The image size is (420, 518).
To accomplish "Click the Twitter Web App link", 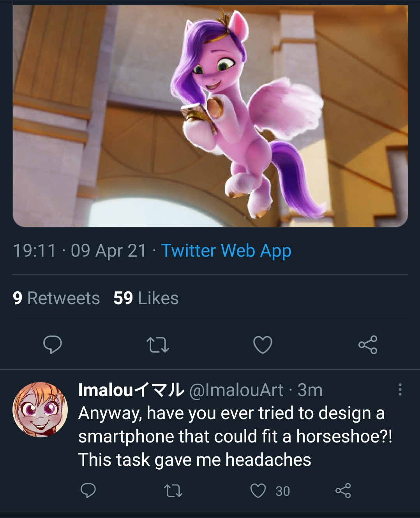I will coord(226,251).
